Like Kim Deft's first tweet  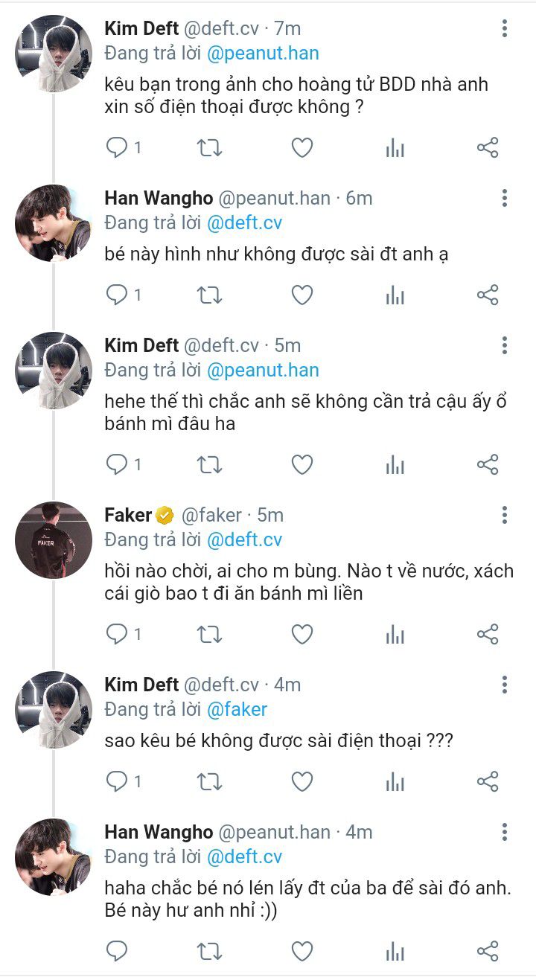pos(301,147)
